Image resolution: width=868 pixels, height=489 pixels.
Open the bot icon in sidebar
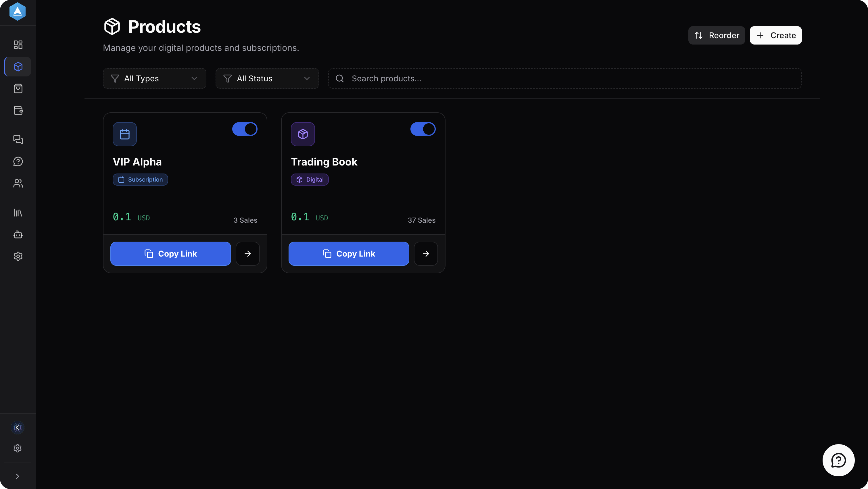click(18, 234)
